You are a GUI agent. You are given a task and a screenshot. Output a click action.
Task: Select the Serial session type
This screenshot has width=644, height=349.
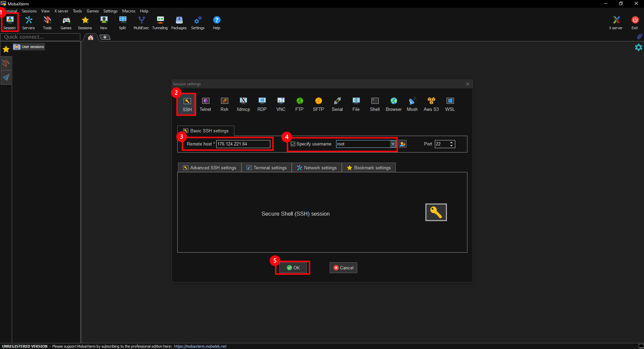point(337,104)
